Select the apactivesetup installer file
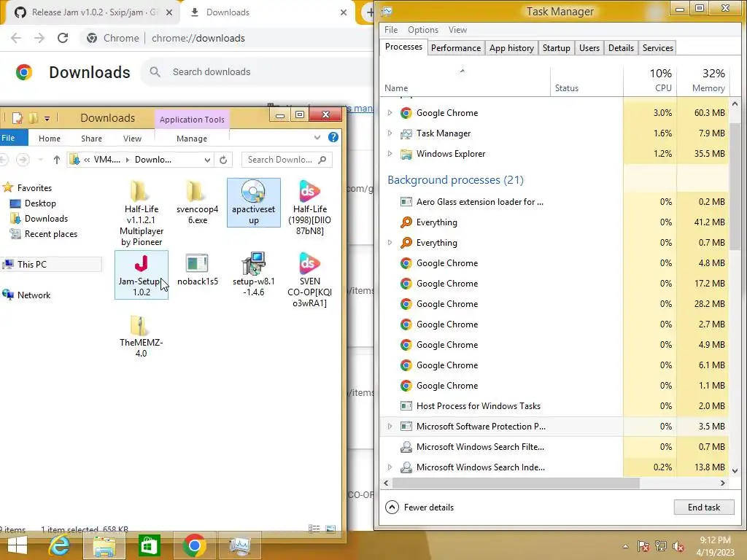Viewport: 747px width, 560px height. click(x=253, y=203)
